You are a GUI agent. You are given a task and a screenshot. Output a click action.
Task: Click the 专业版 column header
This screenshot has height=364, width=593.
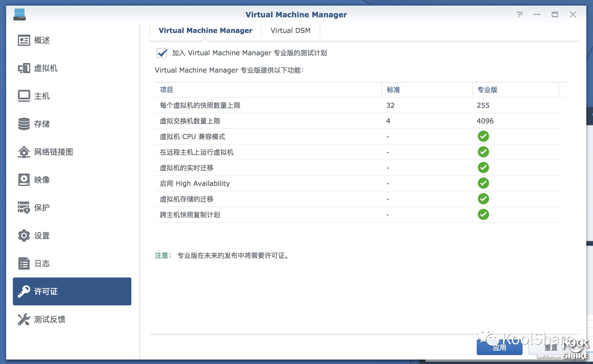coord(487,90)
